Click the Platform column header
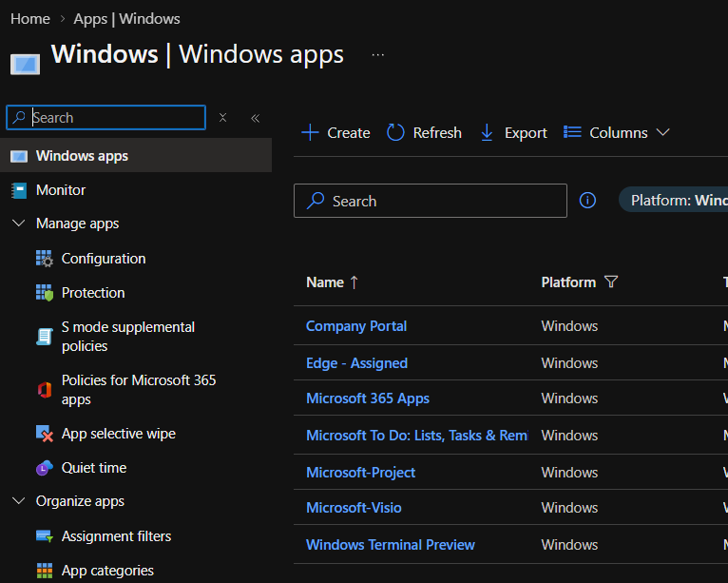This screenshot has width=728, height=583. click(568, 282)
